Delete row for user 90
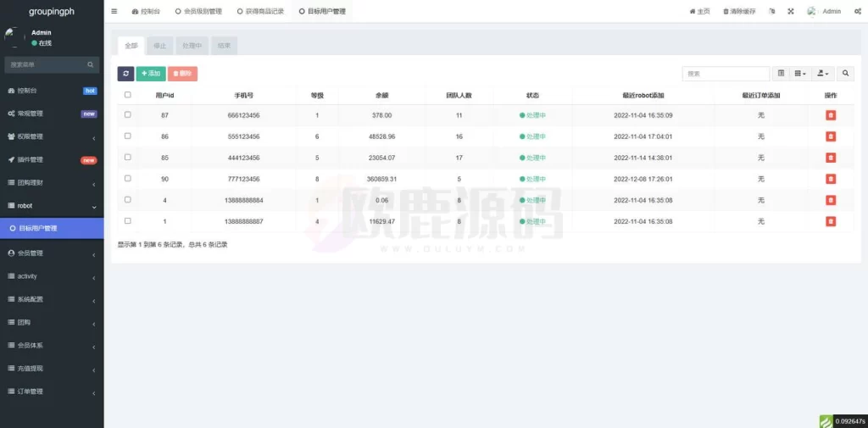 pos(831,179)
